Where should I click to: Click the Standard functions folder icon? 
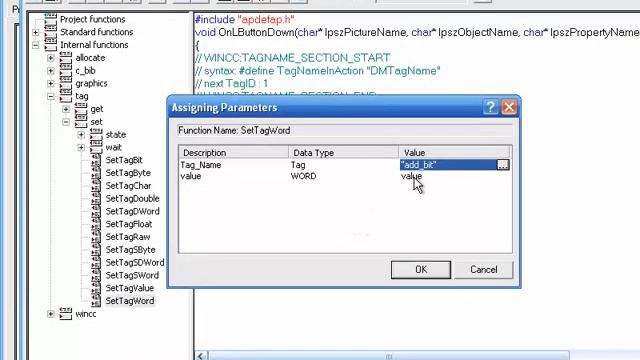(x=51, y=32)
